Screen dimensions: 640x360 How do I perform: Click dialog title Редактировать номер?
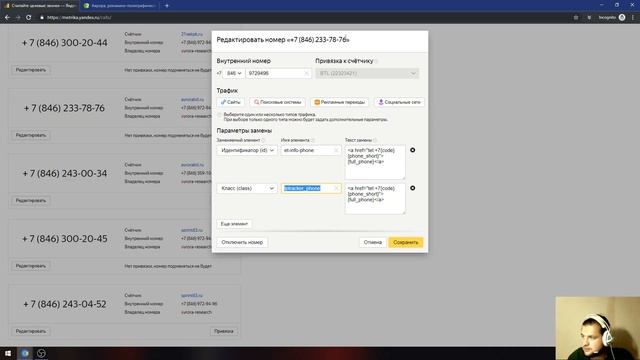[x=283, y=40]
